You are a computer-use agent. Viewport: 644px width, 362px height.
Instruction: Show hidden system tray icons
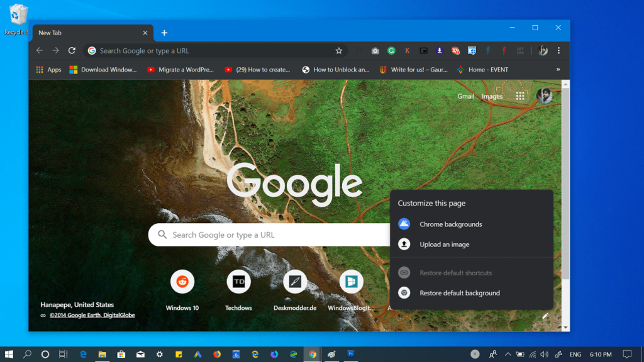pyautogui.click(x=508, y=354)
